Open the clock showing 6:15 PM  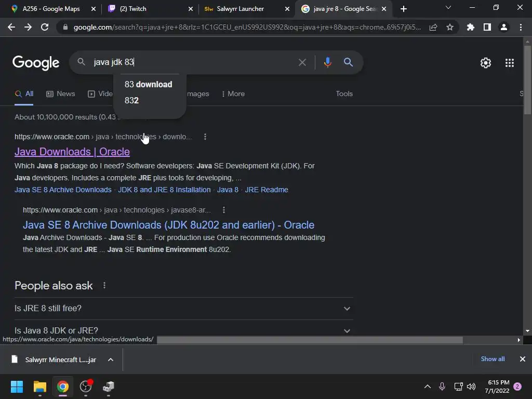(x=497, y=387)
